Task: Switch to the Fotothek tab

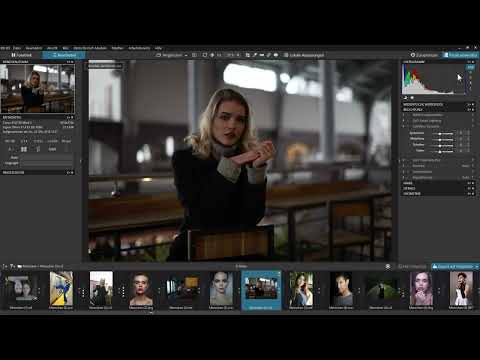Action: tap(21, 55)
